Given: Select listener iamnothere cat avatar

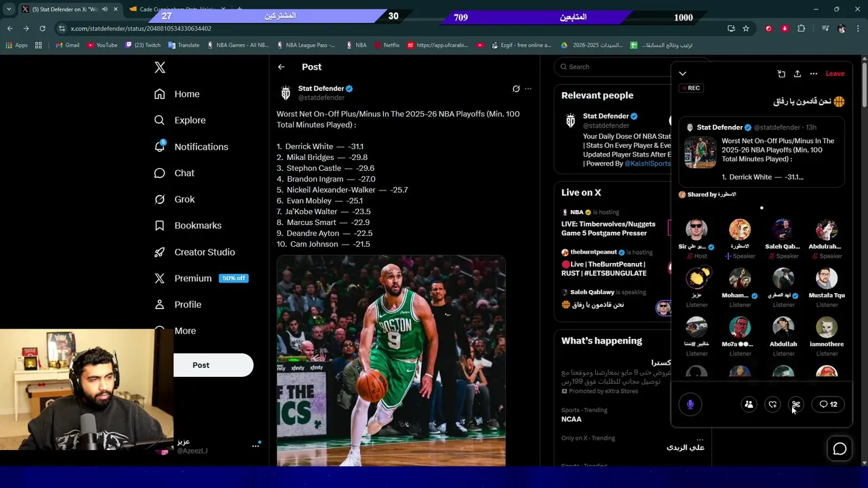Looking at the screenshot, I should click(x=827, y=327).
